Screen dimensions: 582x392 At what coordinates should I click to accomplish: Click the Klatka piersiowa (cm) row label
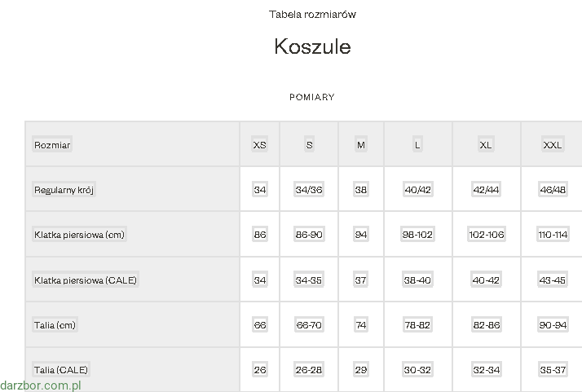point(80,235)
